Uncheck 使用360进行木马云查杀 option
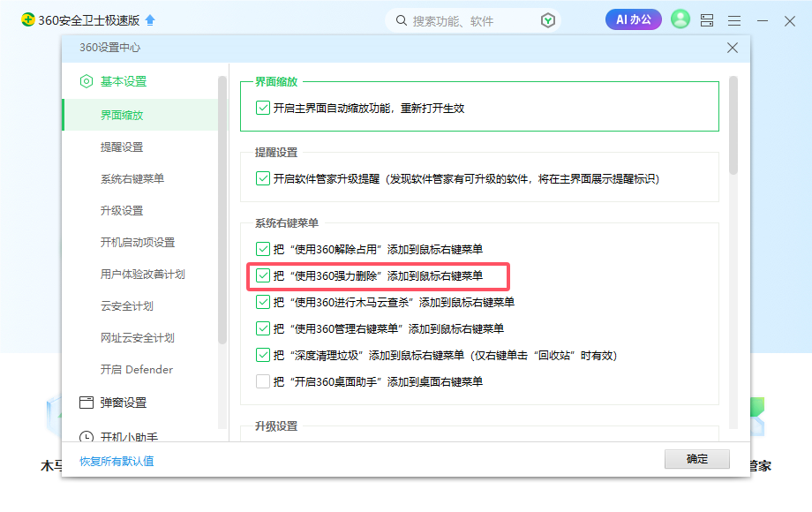 click(262, 302)
